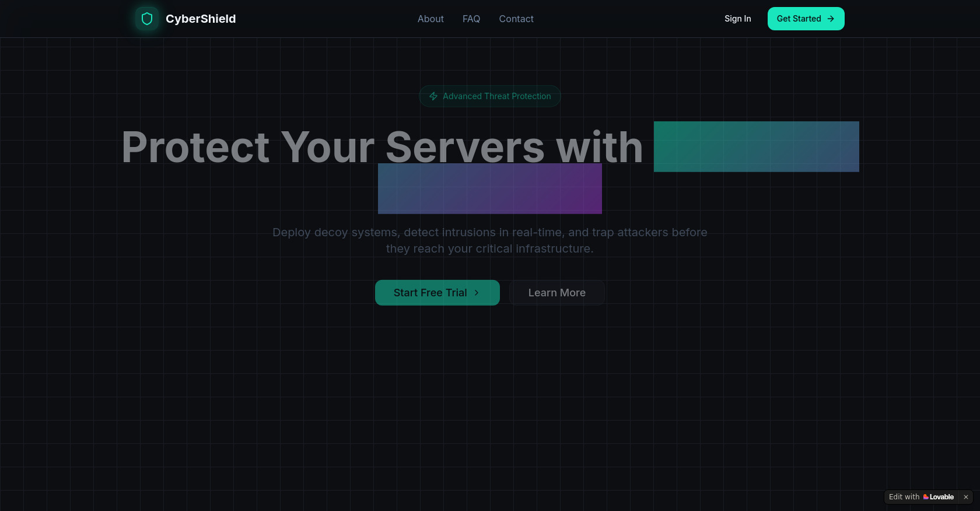980x511 pixels.
Task: Open the Edit with Lovable link
Action: 922,497
